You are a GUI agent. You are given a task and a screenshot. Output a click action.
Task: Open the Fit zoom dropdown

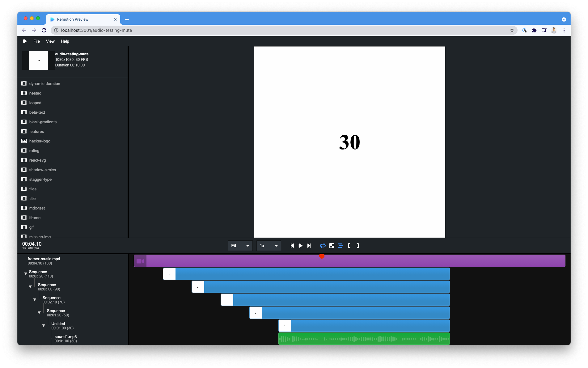pyautogui.click(x=240, y=246)
